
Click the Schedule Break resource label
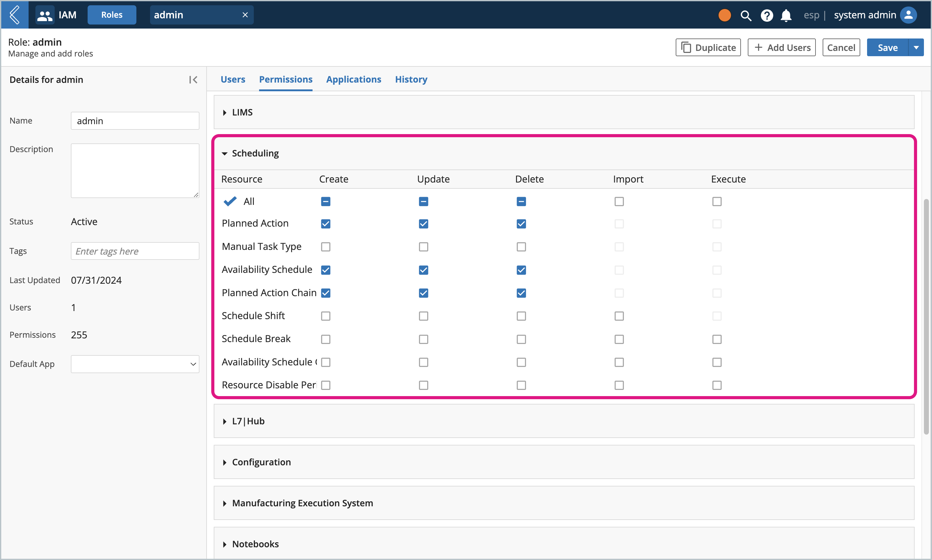(x=256, y=339)
